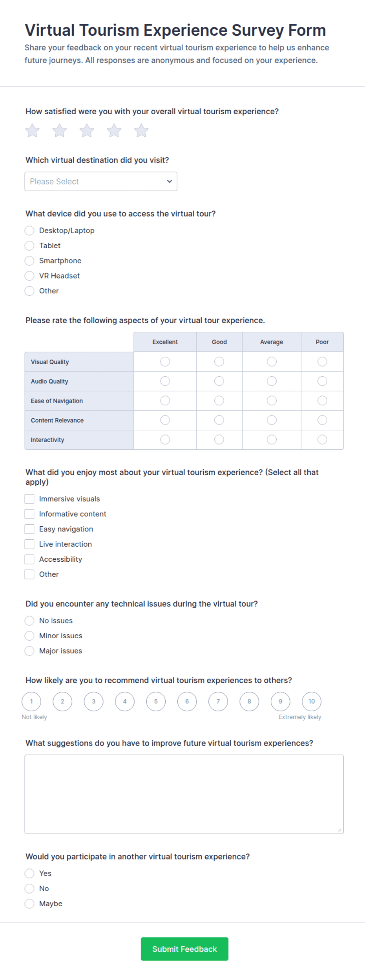This screenshot has width=365, height=980.
Task: Mark Visual Quality as Excellent
Action: point(165,361)
